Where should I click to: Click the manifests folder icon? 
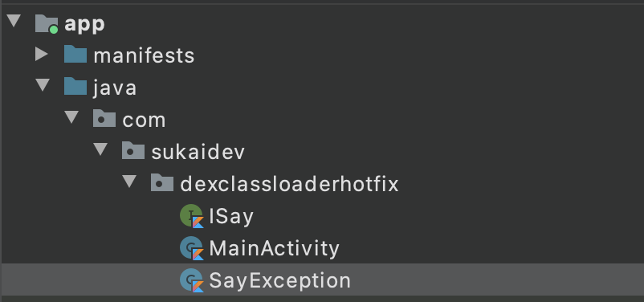75,55
